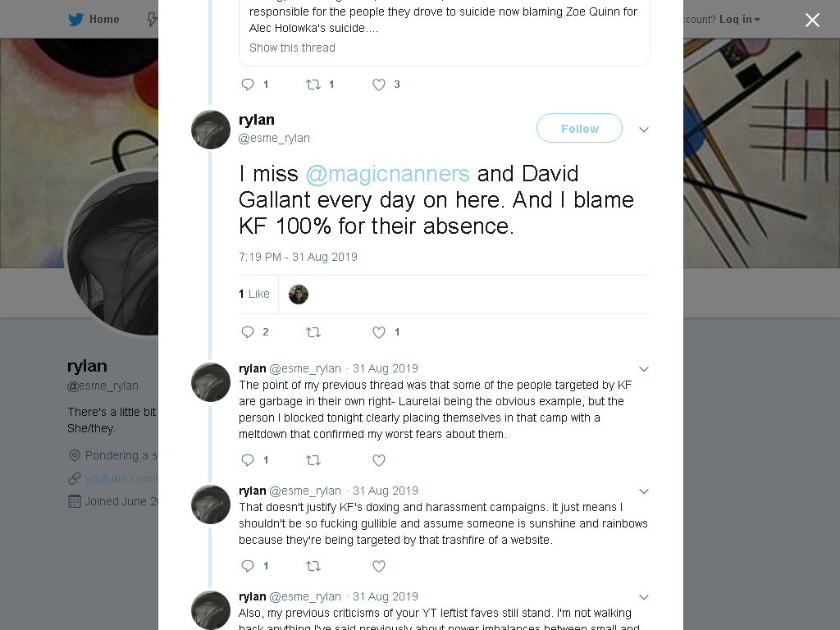
Task: Open the Log in dropdown menu
Action: [739, 20]
